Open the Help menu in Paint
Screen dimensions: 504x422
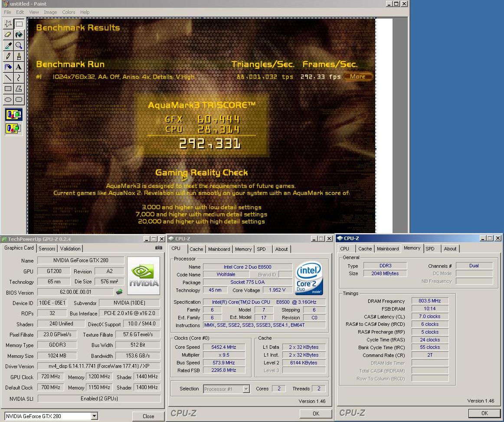(85, 12)
